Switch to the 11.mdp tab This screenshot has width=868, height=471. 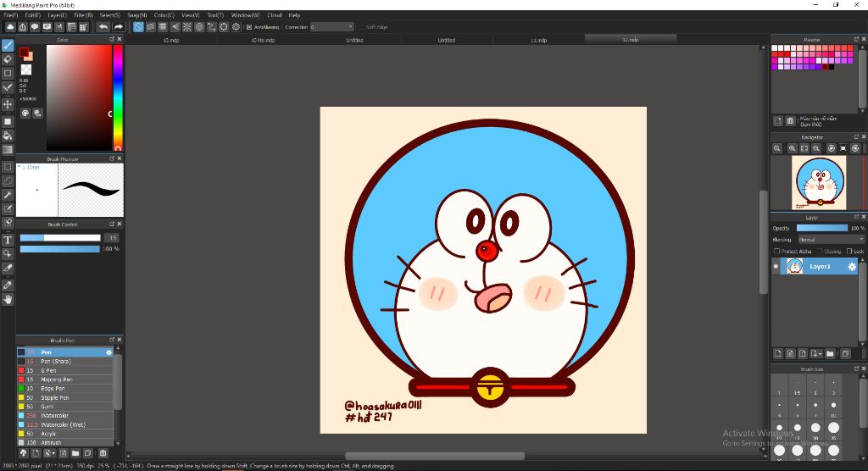[538, 40]
